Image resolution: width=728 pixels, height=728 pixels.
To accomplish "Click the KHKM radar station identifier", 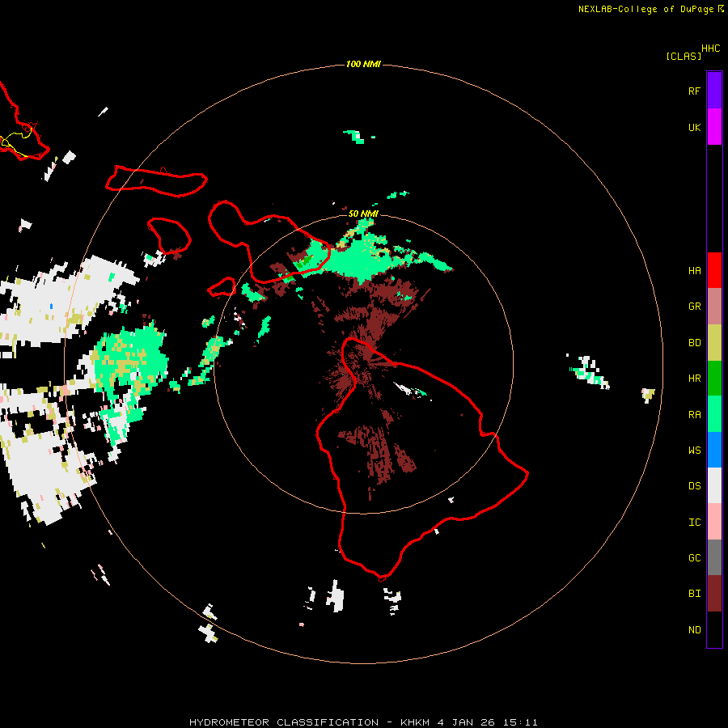I will click(415, 722).
